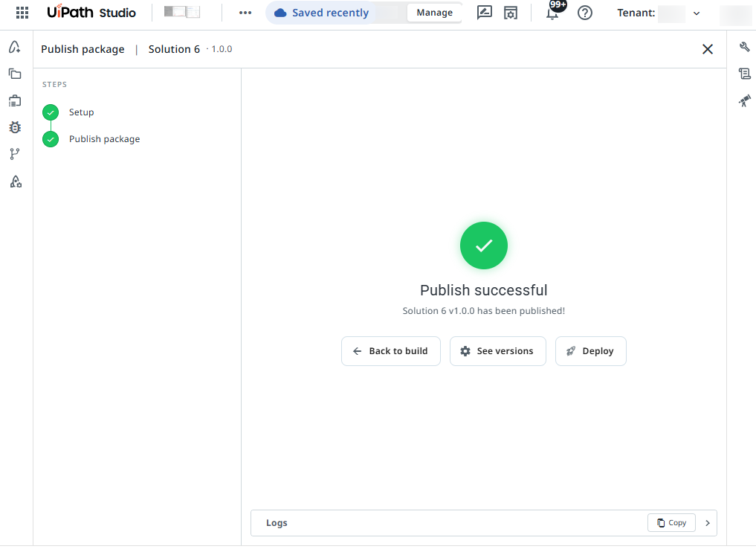Click the project thumbnail in top bar
Viewport: 756px width, 555px height.
(182, 12)
